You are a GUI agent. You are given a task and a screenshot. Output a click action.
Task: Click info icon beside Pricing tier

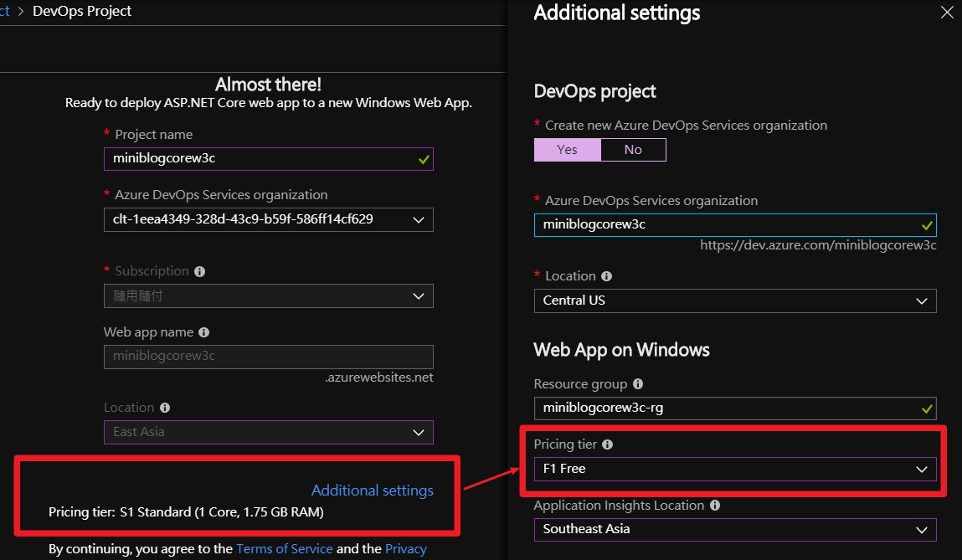(607, 444)
